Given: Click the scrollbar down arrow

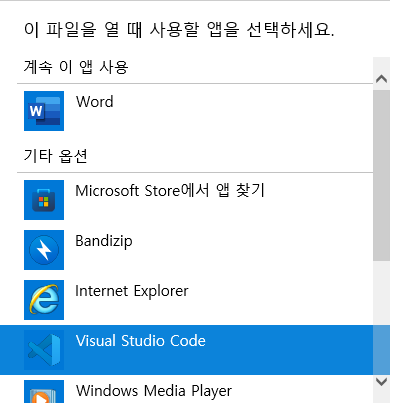Looking at the screenshot, I should pos(381,382).
